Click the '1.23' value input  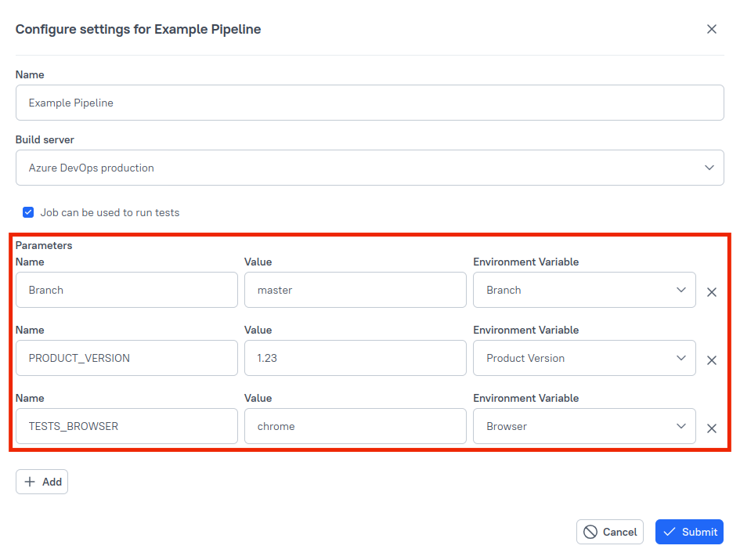356,358
